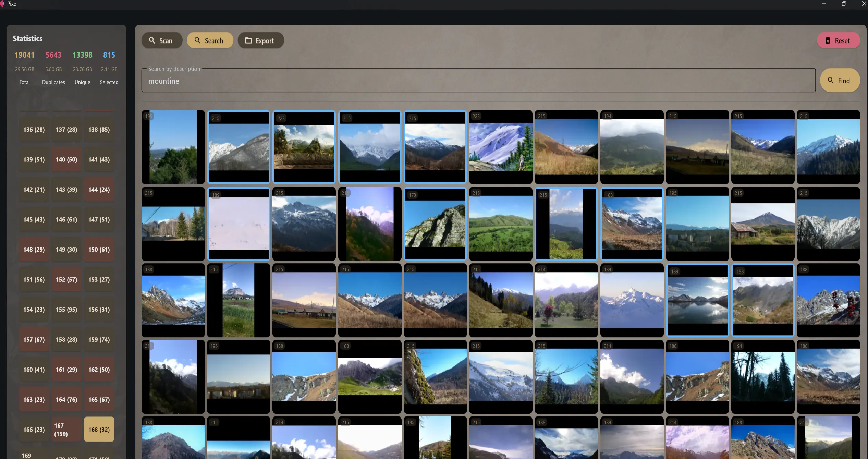Select group 158 (28)

click(66, 339)
